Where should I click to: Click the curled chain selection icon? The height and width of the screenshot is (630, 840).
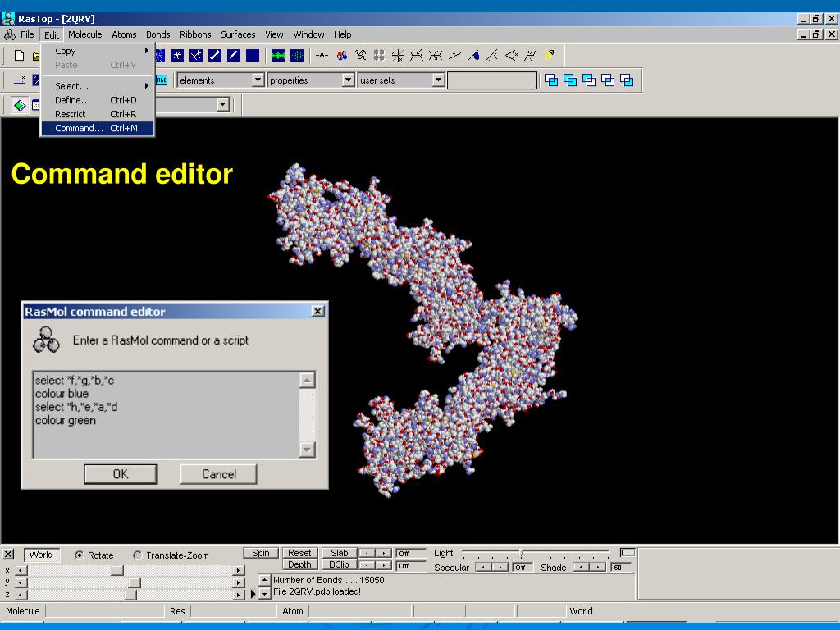point(360,55)
